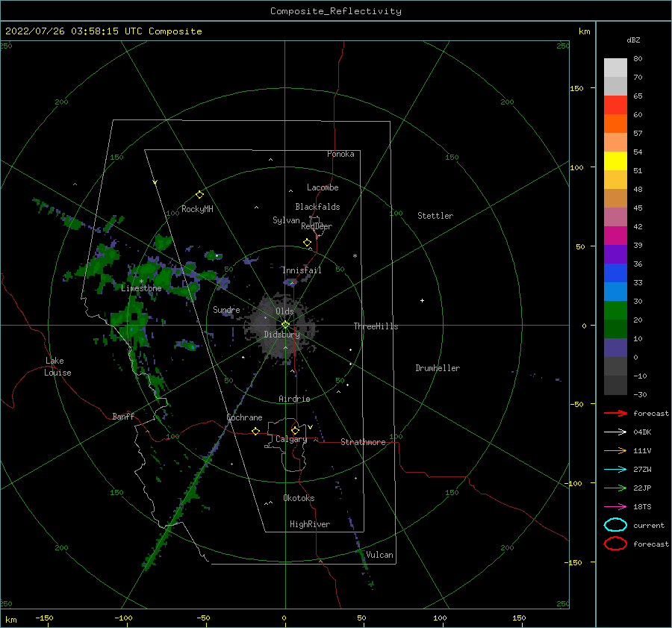
Task: Click the Cochrane label
Action: pyautogui.click(x=244, y=417)
